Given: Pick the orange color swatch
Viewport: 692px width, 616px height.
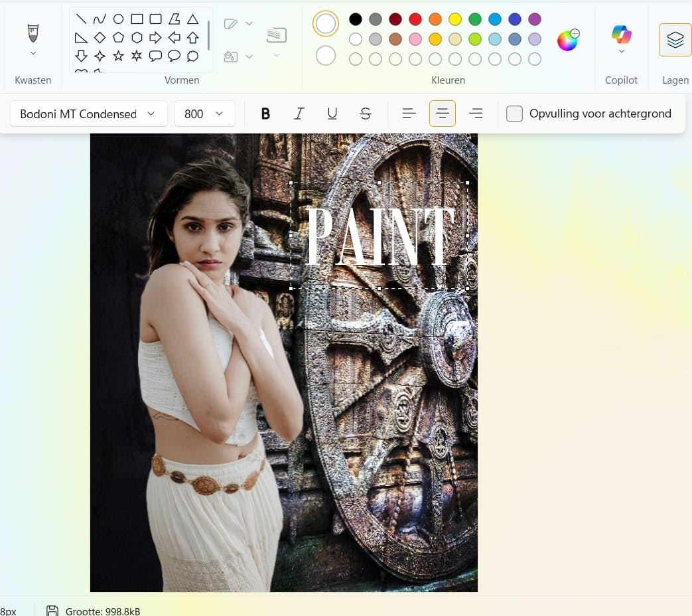Looking at the screenshot, I should coord(435,19).
